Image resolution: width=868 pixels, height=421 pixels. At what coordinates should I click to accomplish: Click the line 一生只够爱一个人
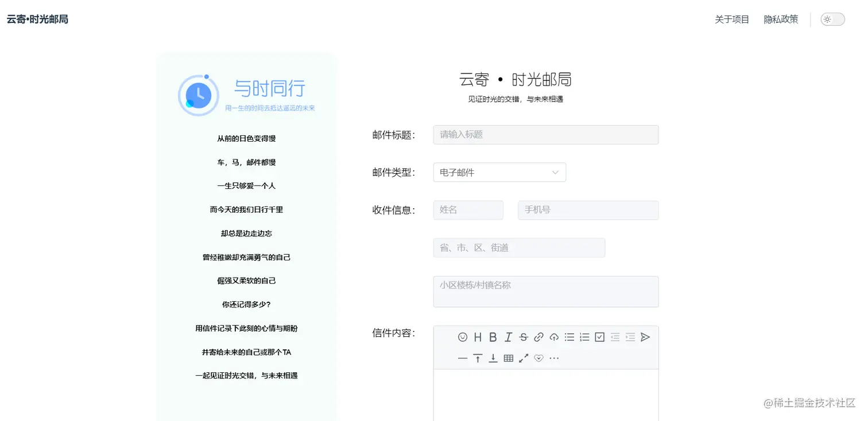(x=246, y=186)
